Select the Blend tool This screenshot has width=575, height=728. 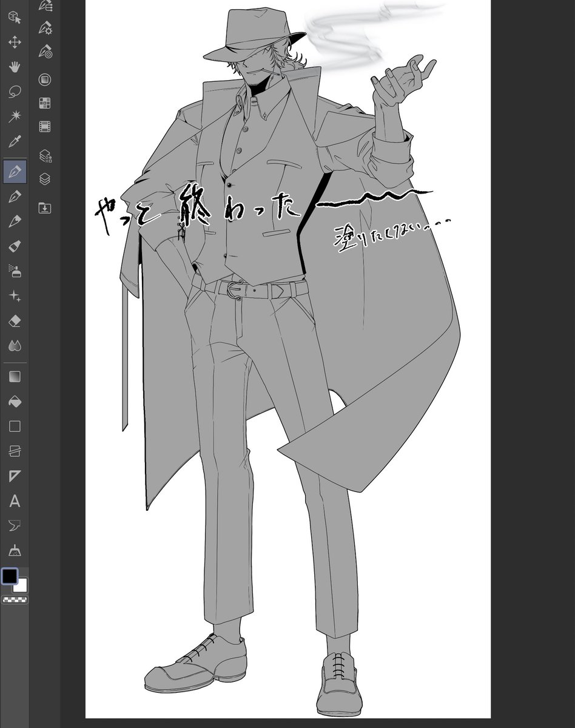15,346
